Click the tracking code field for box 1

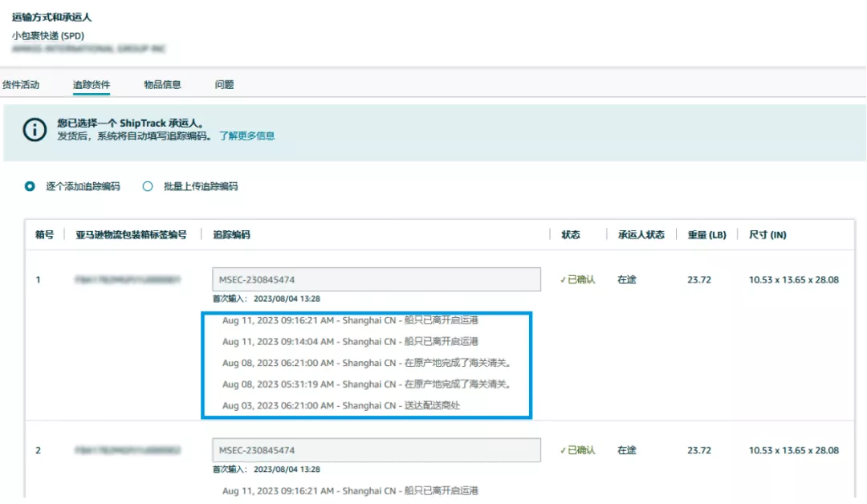(x=373, y=279)
